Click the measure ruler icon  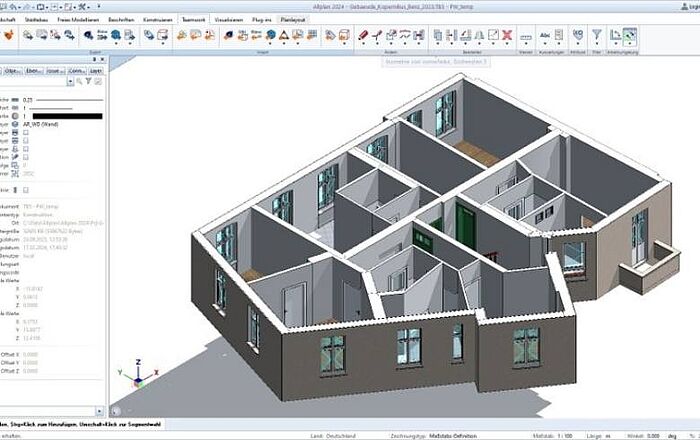(526, 36)
